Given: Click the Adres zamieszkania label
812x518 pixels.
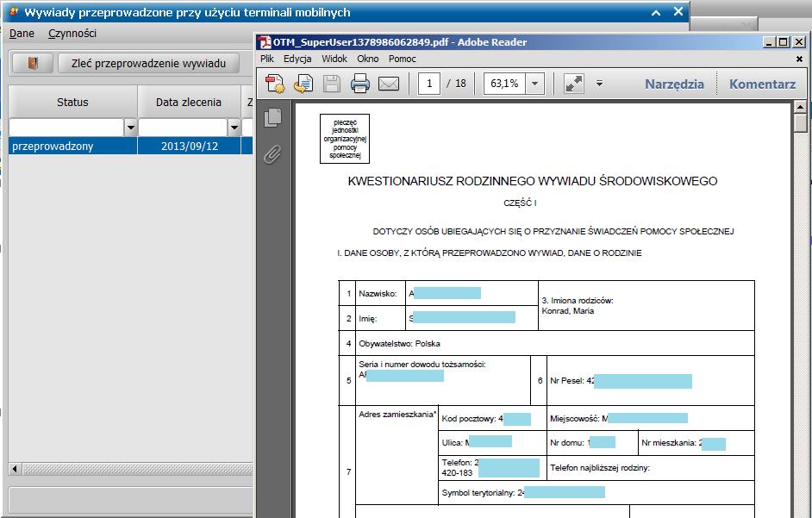Looking at the screenshot, I should [397, 415].
